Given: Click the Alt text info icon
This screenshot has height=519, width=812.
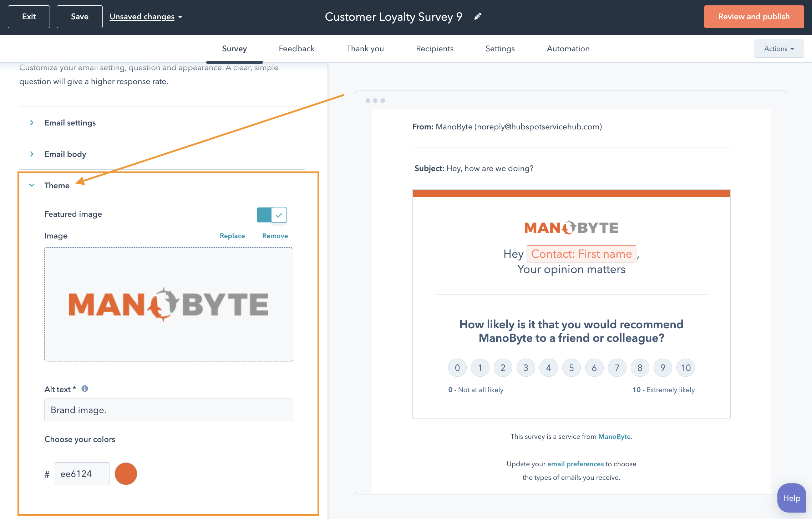Looking at the screenshot, I should (85, 389).
